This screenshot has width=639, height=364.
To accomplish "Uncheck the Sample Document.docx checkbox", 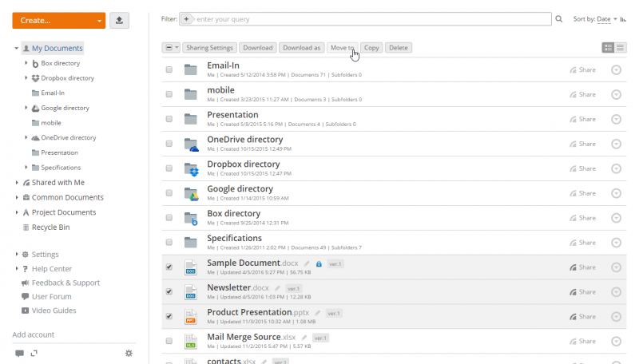I will coord(169,267).
